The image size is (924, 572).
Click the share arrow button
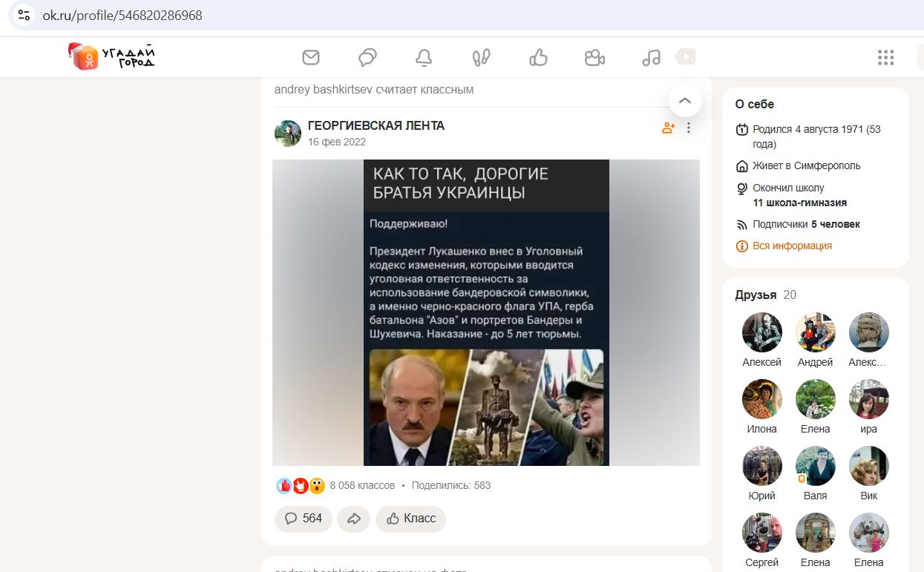(354, 519)
